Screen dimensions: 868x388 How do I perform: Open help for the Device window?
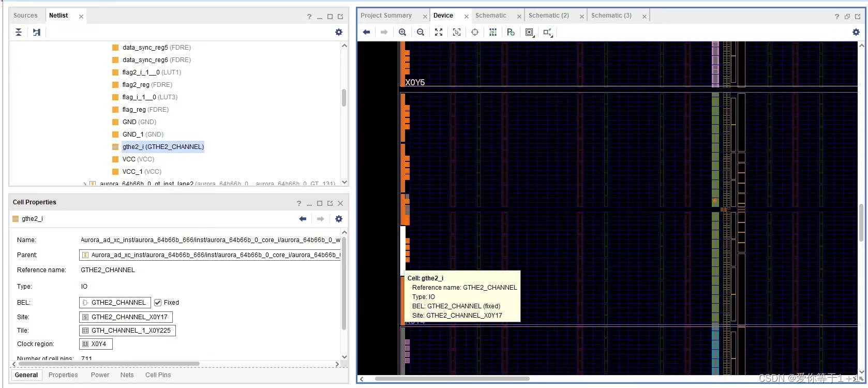[x=837, y=17]
